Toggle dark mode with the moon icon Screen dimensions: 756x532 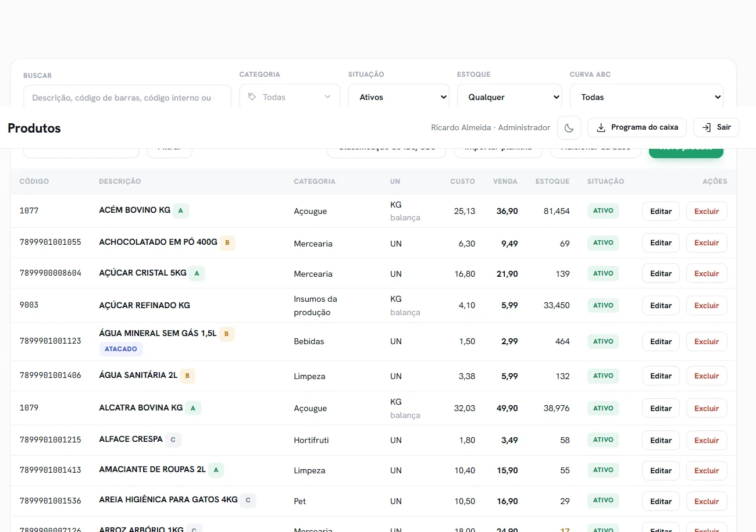pos(569,128)
